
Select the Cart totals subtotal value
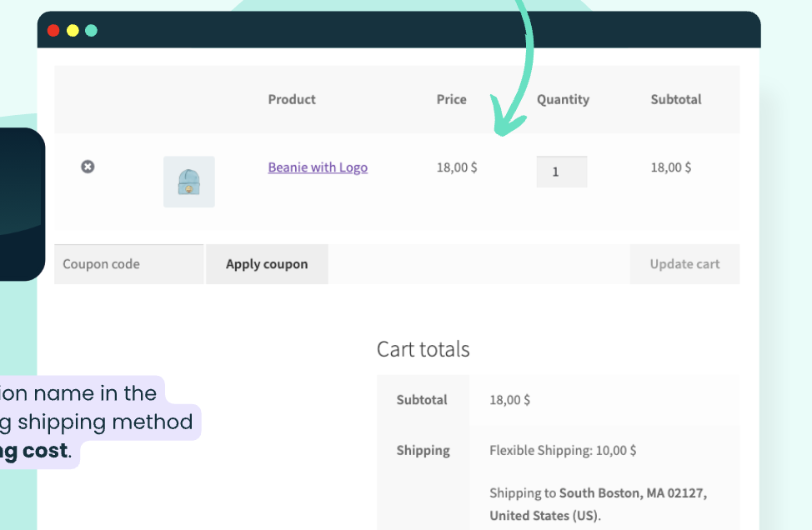click(509, 399)
